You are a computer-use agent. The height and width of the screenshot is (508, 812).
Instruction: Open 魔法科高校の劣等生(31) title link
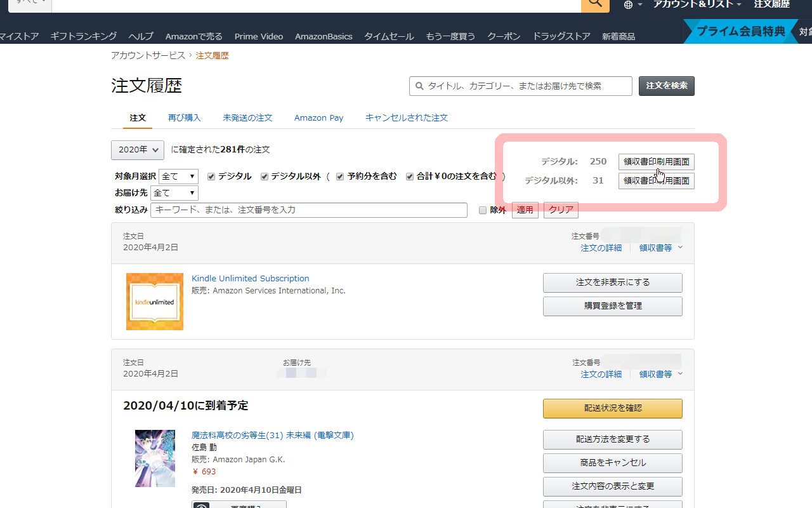[x=273, y=436]
